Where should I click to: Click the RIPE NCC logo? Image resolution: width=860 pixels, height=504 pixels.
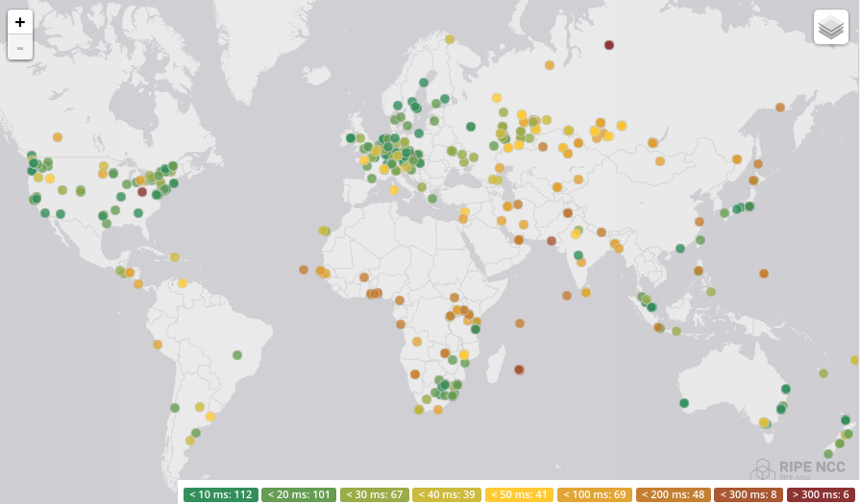tap(799, 468)
